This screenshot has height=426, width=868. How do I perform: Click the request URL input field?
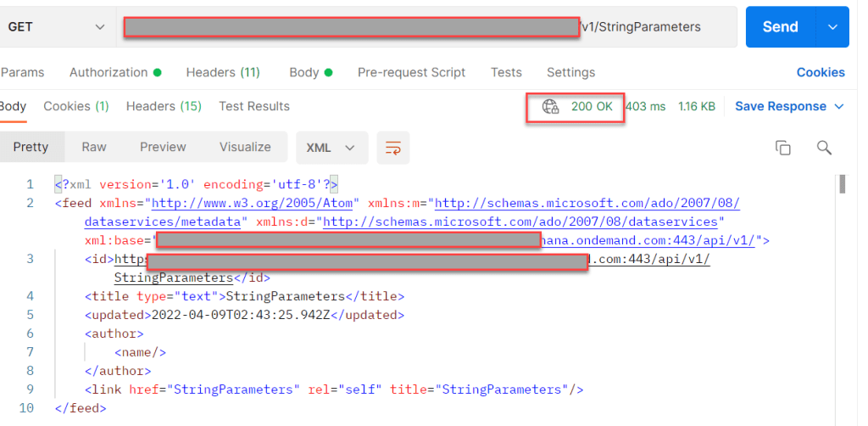tap(424, 26)
